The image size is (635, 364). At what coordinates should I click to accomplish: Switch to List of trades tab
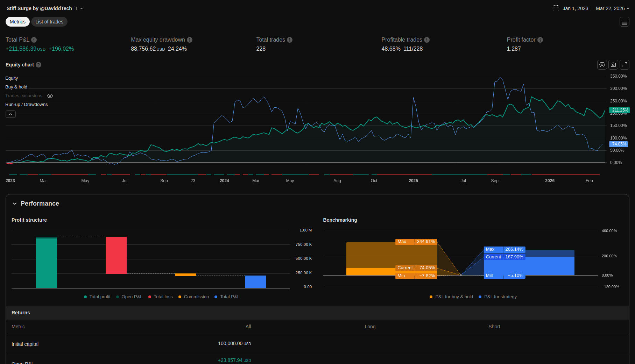[49, 22]
